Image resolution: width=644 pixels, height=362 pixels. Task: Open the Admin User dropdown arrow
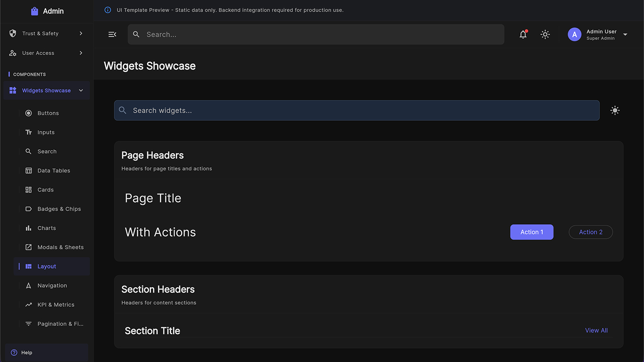625,35
